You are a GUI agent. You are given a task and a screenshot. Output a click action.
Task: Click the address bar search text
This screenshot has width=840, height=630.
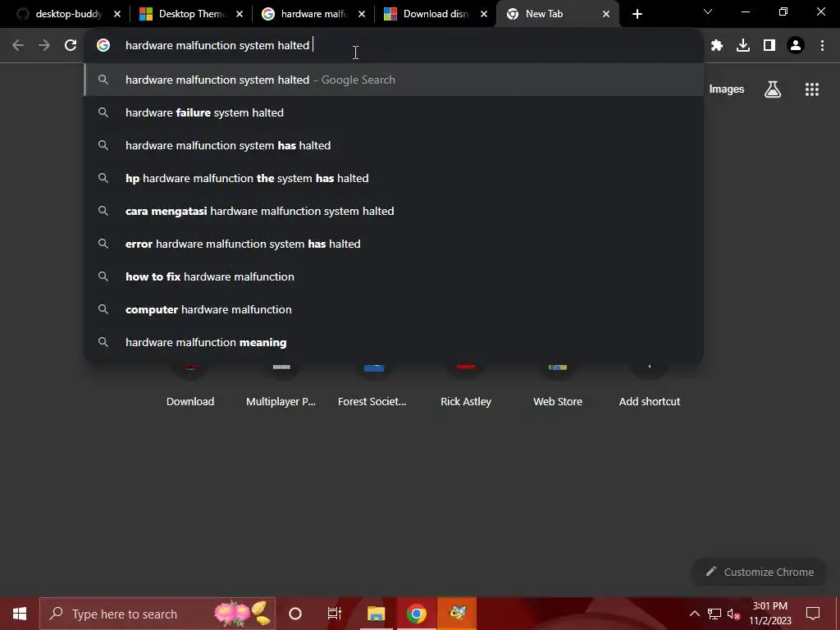[x=217, y=46]
